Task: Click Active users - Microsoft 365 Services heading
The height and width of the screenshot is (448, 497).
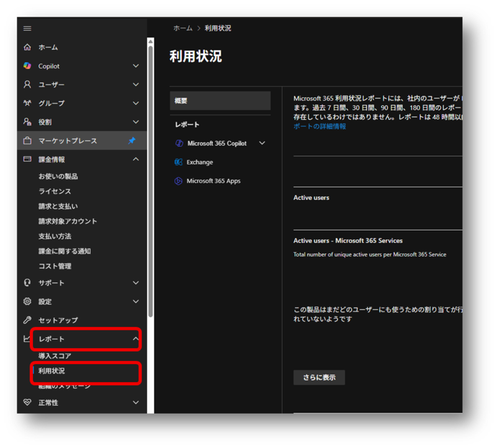Action: click(348, 240)
